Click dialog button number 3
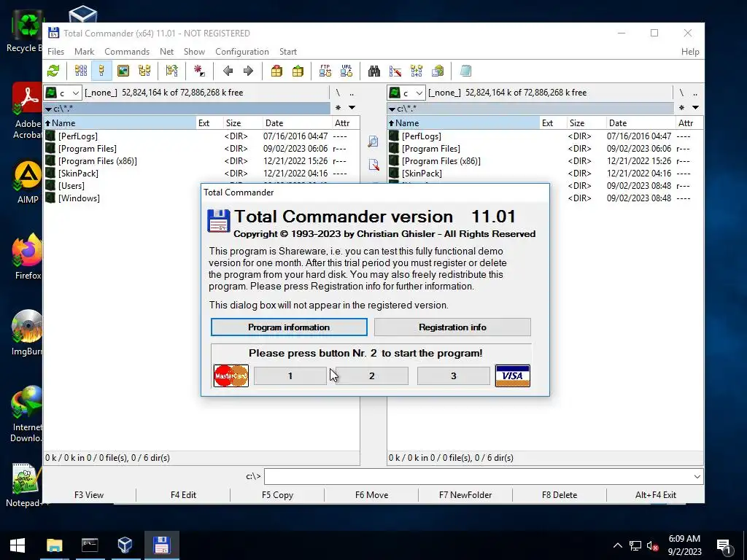Screen dimensions: 747x560 click(454, 376)
